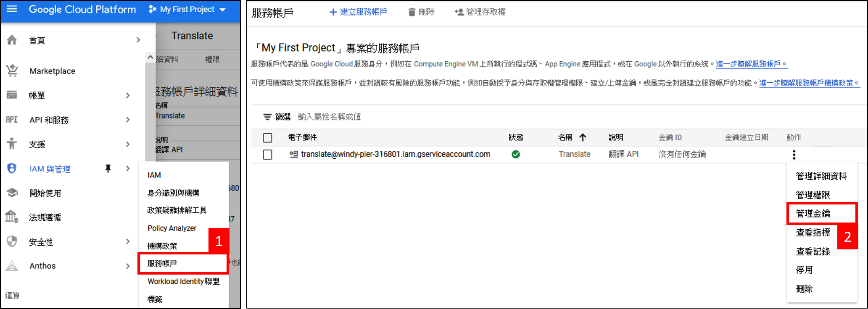
Task: Click the green enabled status icon
Action: (516, 154)
